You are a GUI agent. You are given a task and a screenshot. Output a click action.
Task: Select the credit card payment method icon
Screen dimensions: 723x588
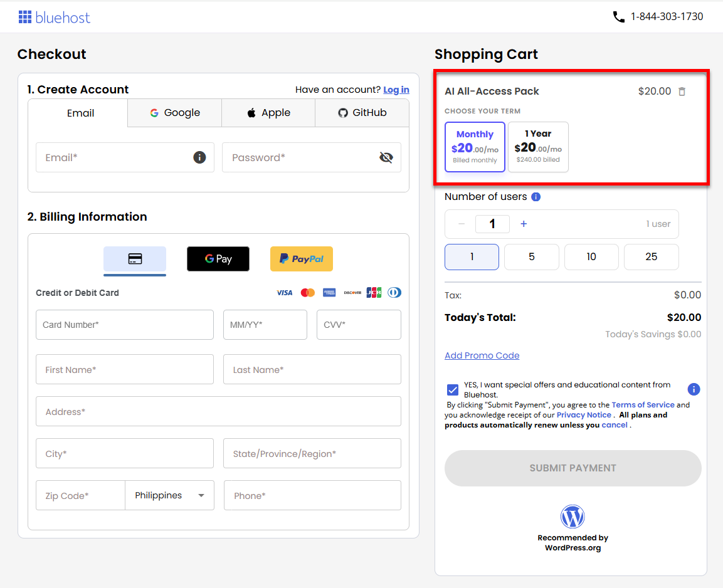pyautogui.click(x=135, y=259)
